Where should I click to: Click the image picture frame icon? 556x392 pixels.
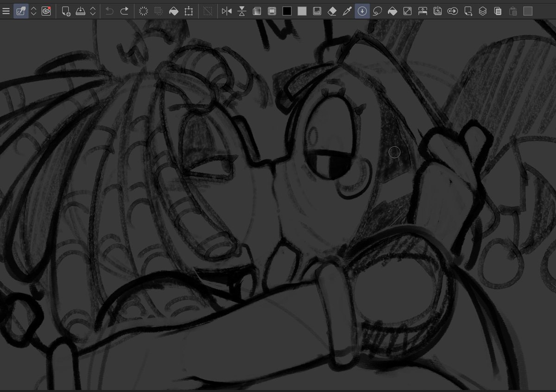pos(317,11)
